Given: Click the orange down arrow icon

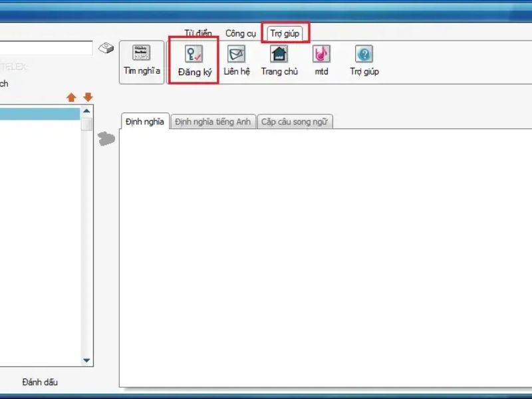Looking at the screenshot, I should [x=88, y=97].
